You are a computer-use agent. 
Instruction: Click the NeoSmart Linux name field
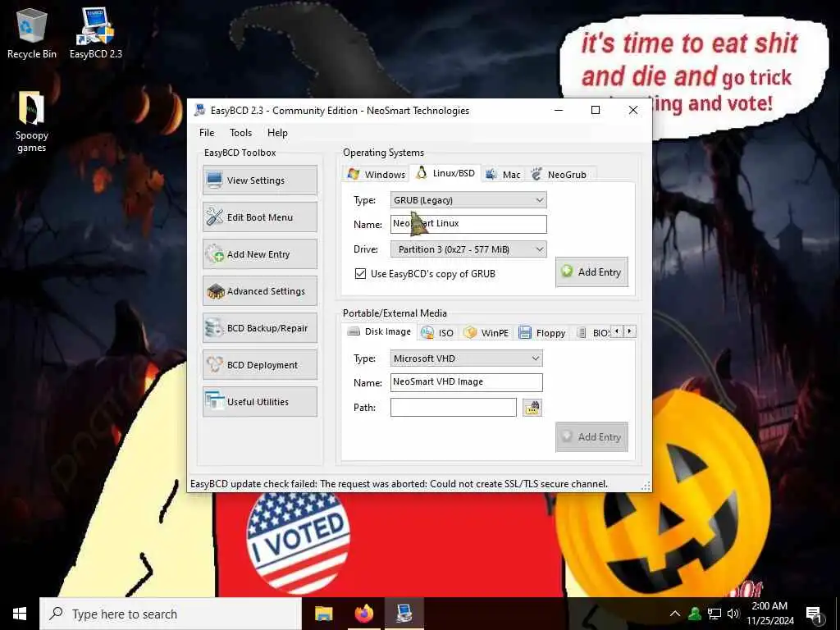[468, 224]
